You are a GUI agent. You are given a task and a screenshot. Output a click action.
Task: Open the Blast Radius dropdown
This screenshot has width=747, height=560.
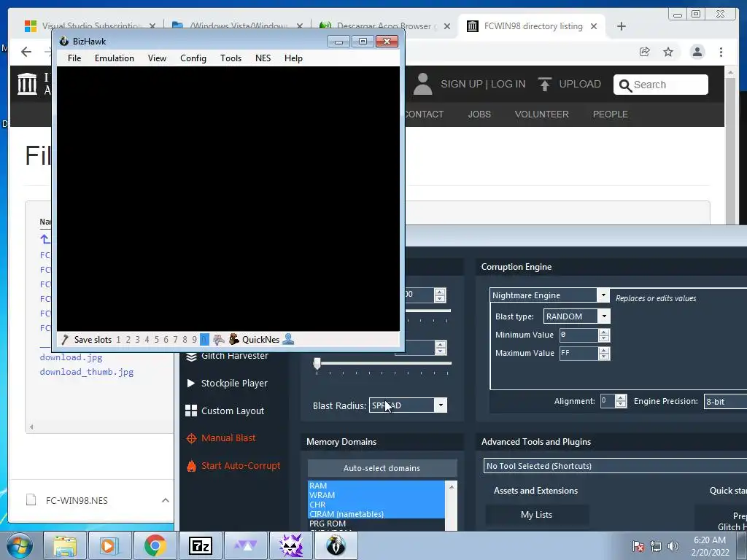[408, 405]
